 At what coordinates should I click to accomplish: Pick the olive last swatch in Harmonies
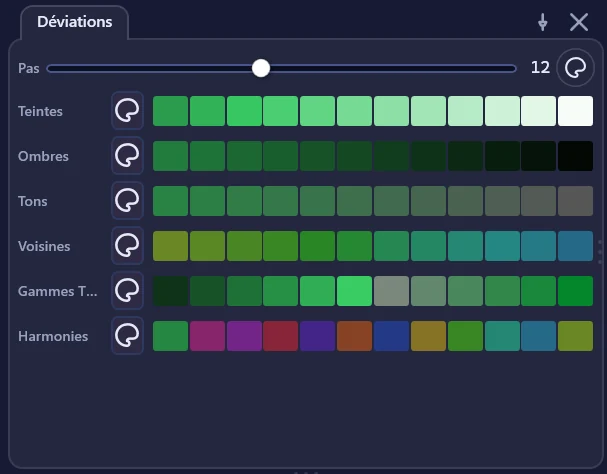coord(575,336)
